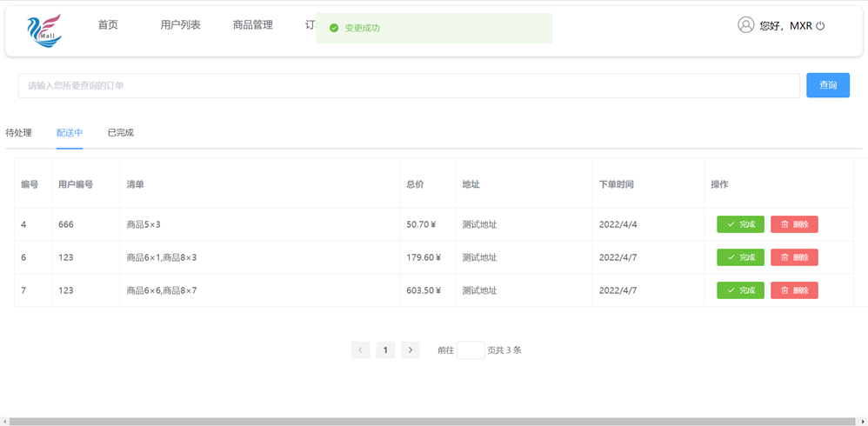Image resolution: width=868 pixels, height=426 pixels.
Task: Click page number 1 button
Action: [x=385, y=350]
